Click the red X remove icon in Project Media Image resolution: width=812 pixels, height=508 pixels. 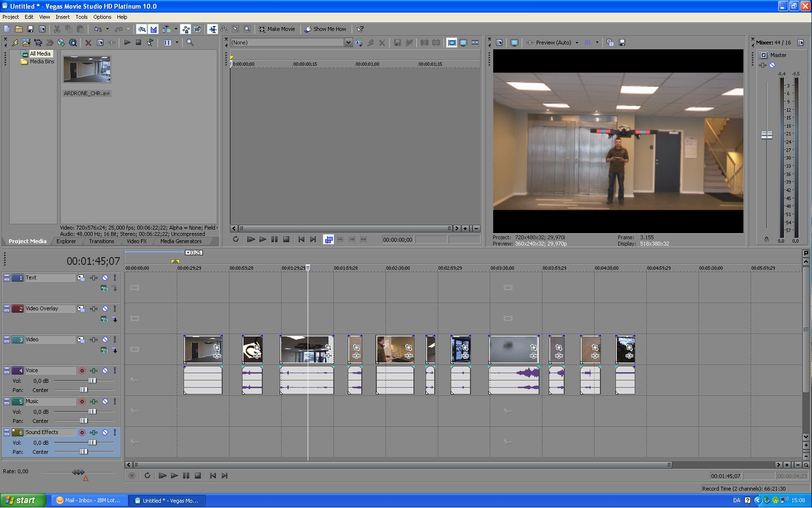point(88,43)
